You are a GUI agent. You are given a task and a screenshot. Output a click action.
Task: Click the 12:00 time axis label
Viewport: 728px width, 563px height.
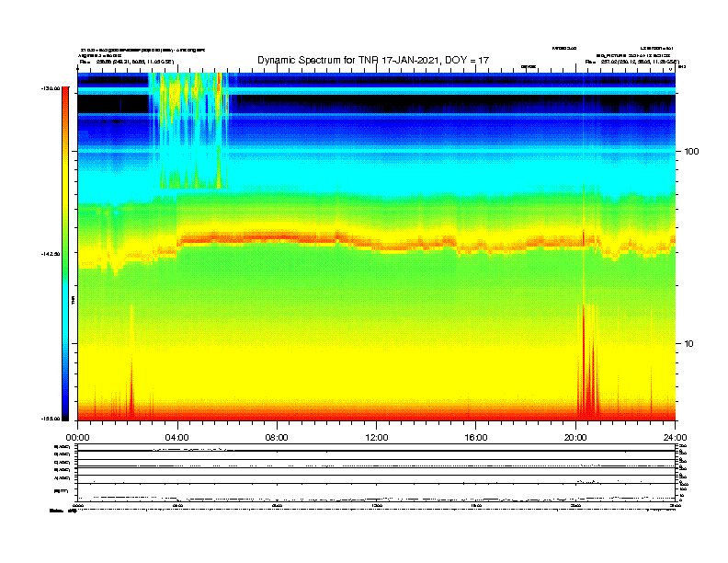[377, 438]
